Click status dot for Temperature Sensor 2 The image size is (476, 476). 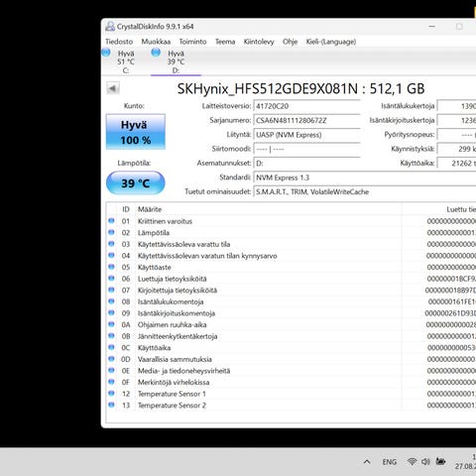coord(111,405)
